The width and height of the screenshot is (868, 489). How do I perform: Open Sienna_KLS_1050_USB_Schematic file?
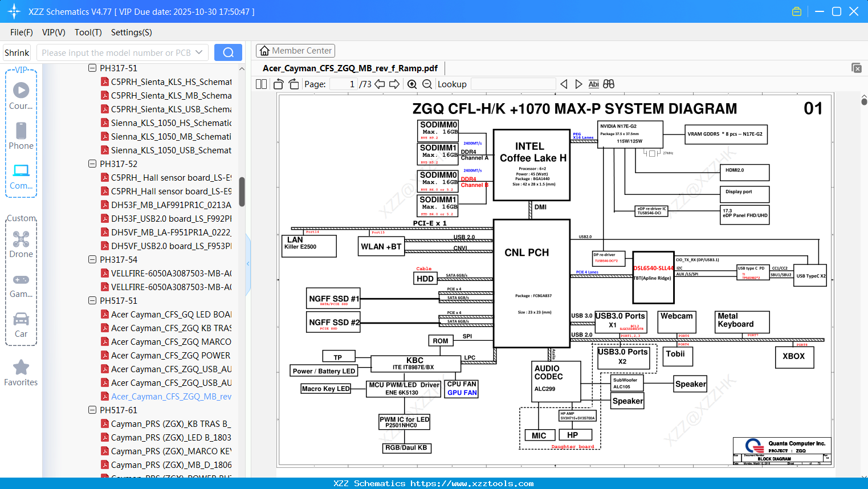[171, 150]
